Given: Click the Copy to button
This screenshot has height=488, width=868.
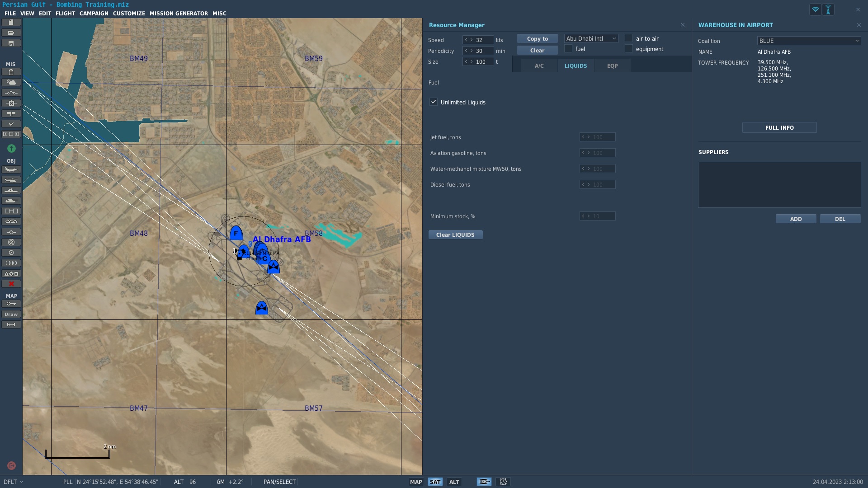Looking at the screenshot, I should tap(537, 39).
